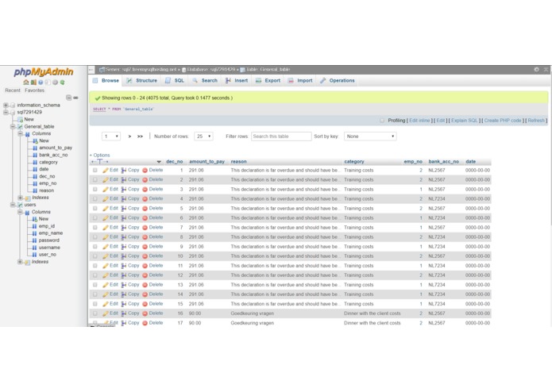Tick the checkbox for row dec_no 16
The height and width of the screenshot is (392, 552).
[x=95, y=313]
